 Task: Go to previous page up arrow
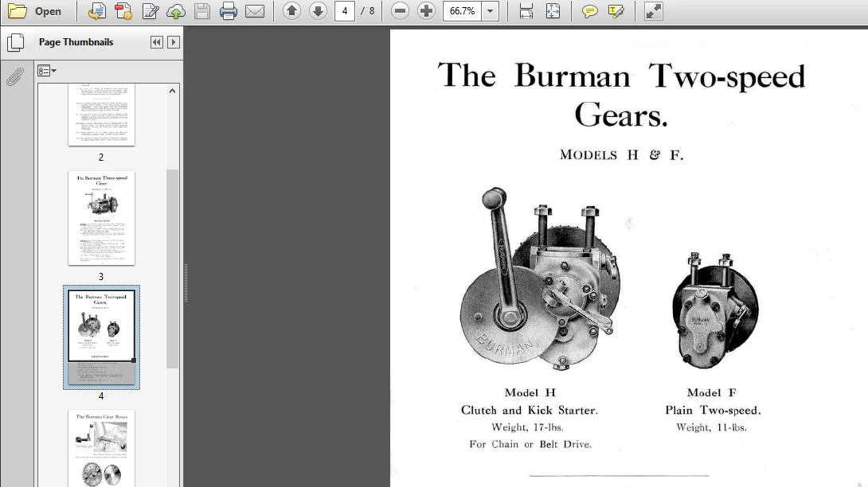[x=291, y=11]
